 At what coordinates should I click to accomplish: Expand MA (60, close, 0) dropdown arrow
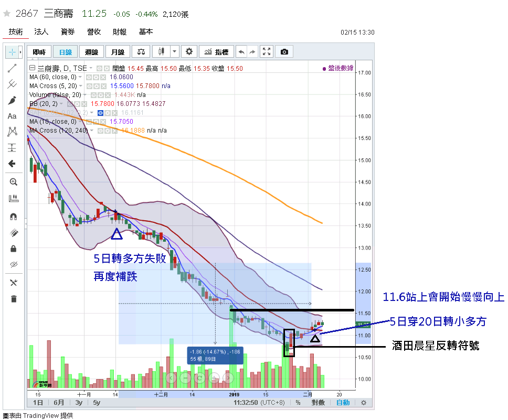(x=80, y=77)
